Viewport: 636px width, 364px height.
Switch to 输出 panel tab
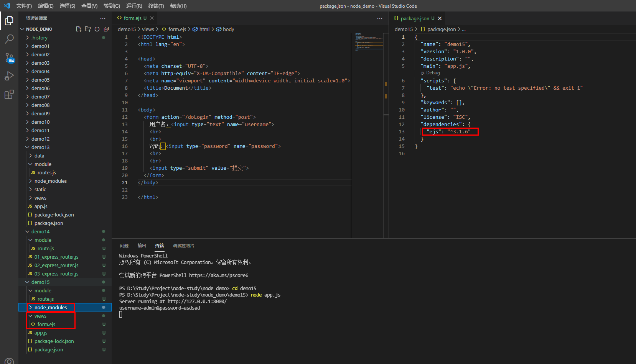[x=142, y=246]
